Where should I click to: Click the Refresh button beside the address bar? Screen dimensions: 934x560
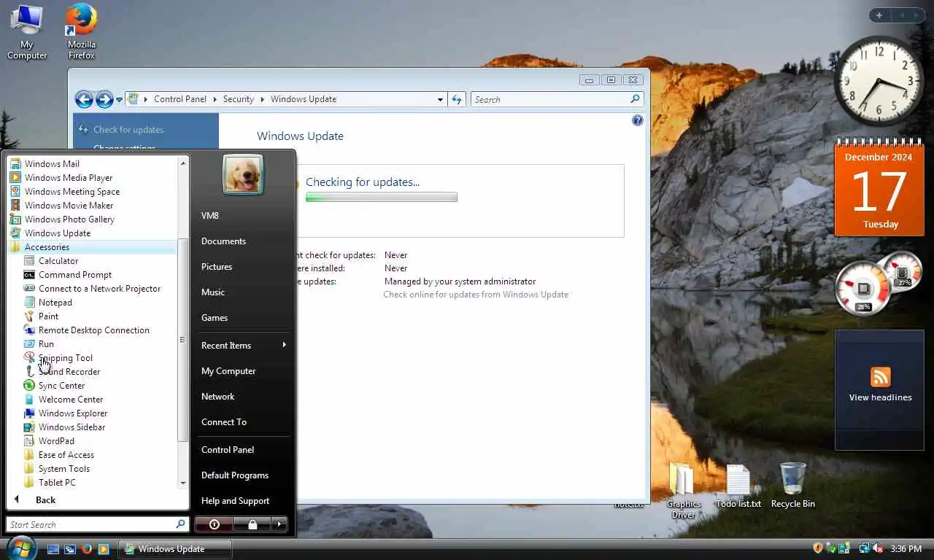pyautogui.click(x=458, y=99)
